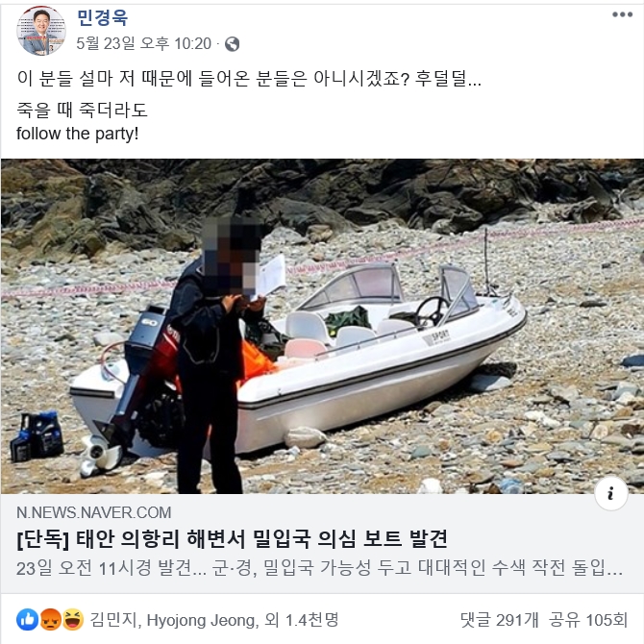View the comments count 댓글 291개

tap(499, 620)
